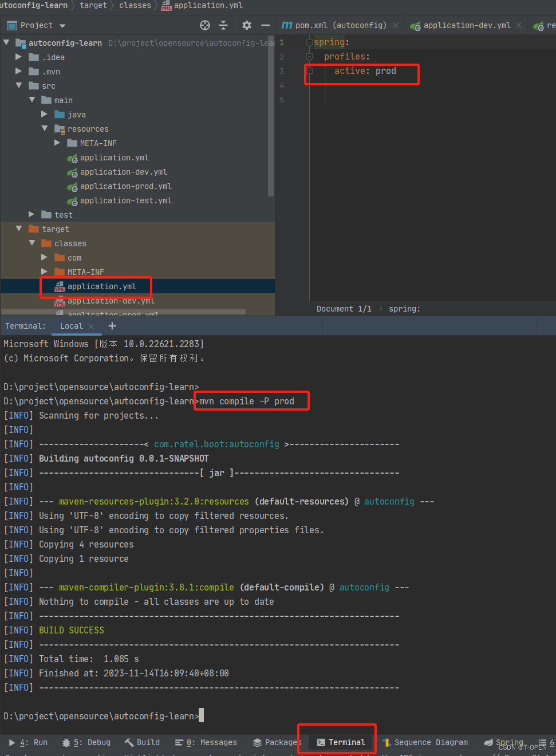
Task: Close the pom.xml editor tab
Action: point(396,25)
